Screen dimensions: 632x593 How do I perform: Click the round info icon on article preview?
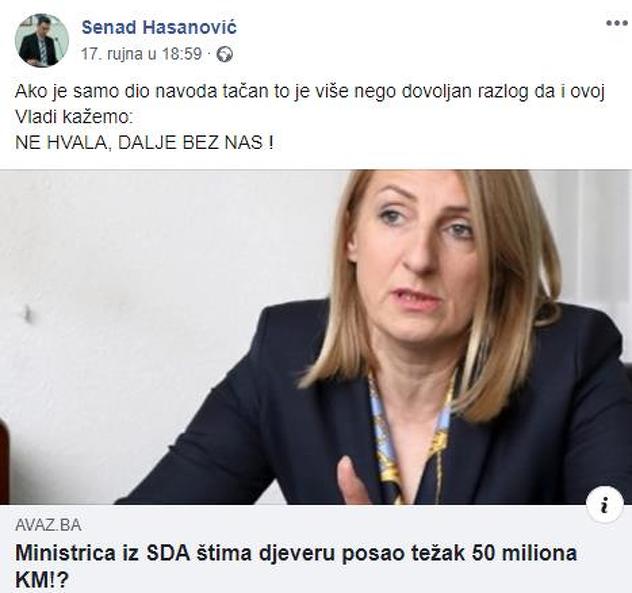pos(605,505)
